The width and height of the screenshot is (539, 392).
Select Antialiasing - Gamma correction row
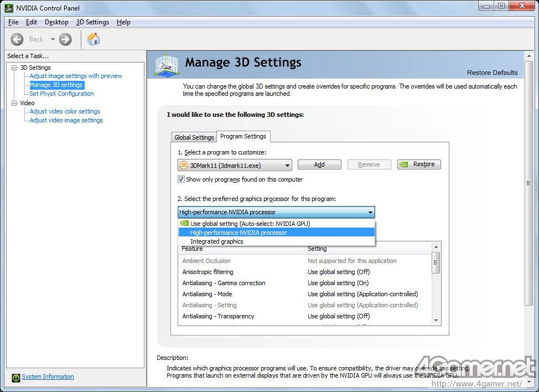305,283
